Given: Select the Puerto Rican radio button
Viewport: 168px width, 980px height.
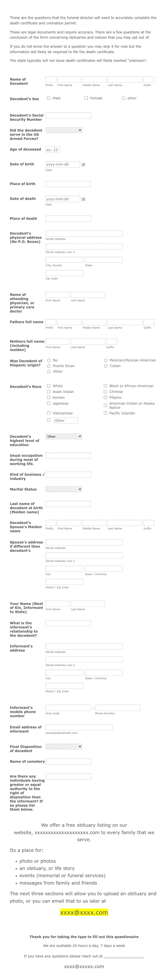Looking at the screenshot, I should click(49, 366).
